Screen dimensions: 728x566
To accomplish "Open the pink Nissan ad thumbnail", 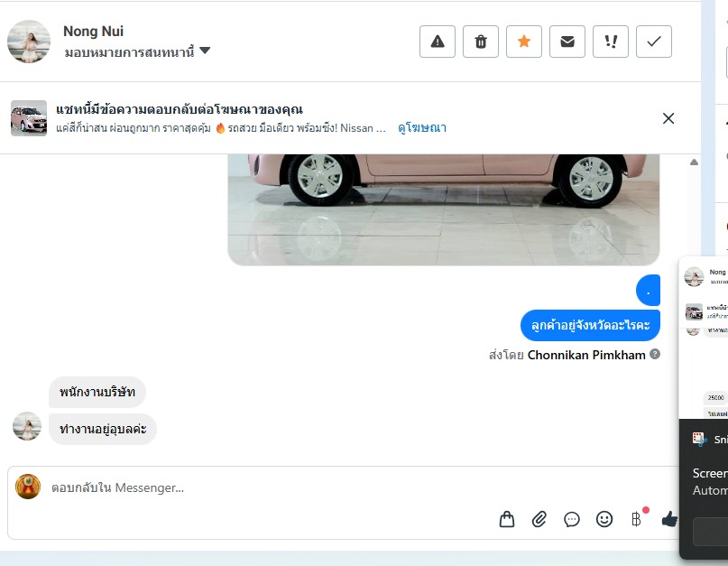I will pos(29,118).
